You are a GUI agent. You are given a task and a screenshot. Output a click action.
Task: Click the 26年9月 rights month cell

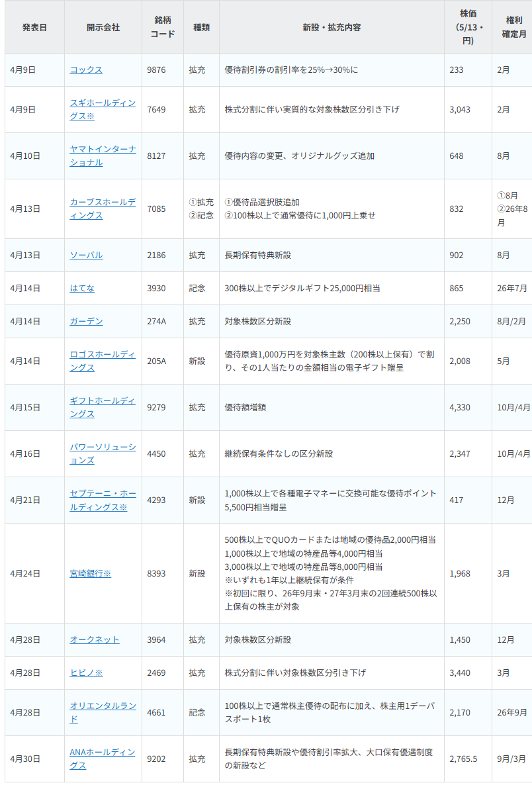(512, 712)
